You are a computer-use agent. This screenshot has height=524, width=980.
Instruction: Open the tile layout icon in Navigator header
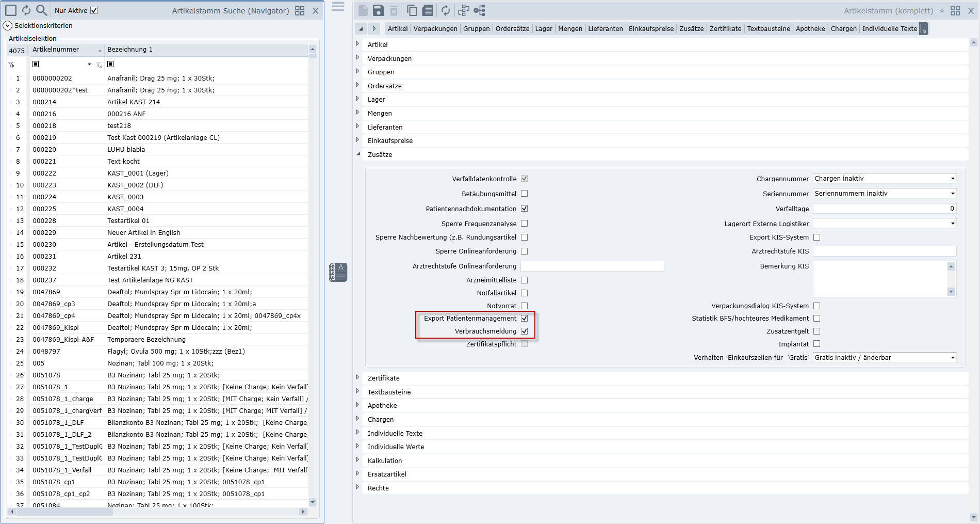pos(300,11)
